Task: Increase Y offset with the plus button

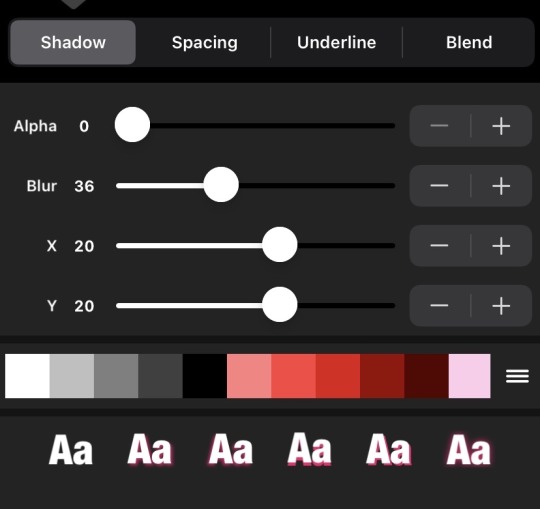Action: click(x=501, y=306)
